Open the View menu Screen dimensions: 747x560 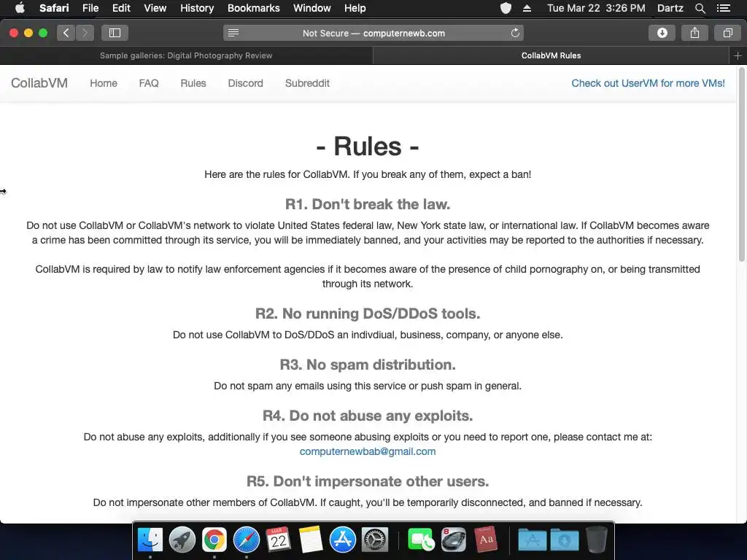[155, 8]
